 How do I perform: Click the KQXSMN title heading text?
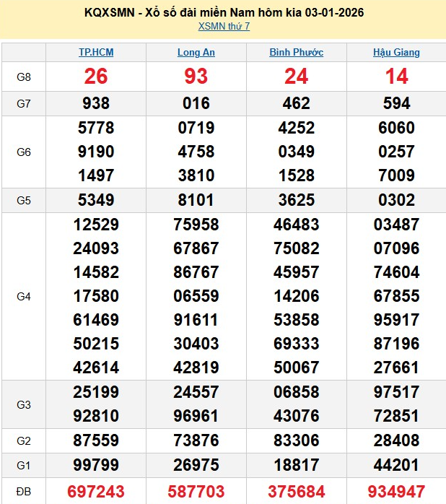(x=223, y=12)
